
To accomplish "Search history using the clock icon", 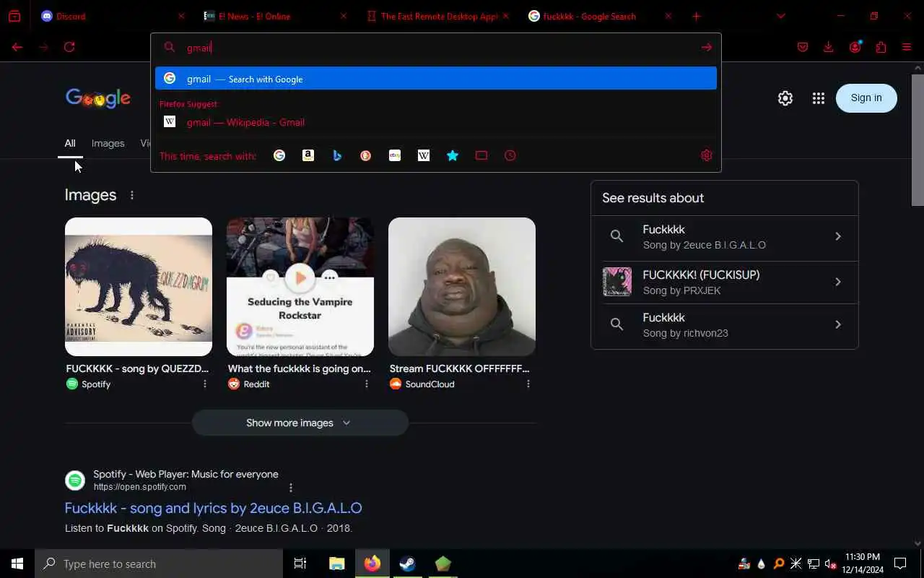I will pos(510,155).
